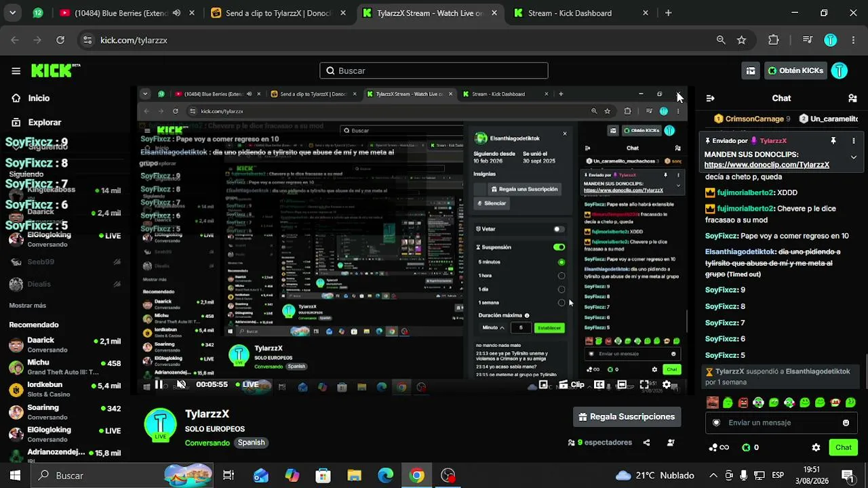Open the Windows Start menu
Screen dimensions: 868x488
tap(15, 475)
